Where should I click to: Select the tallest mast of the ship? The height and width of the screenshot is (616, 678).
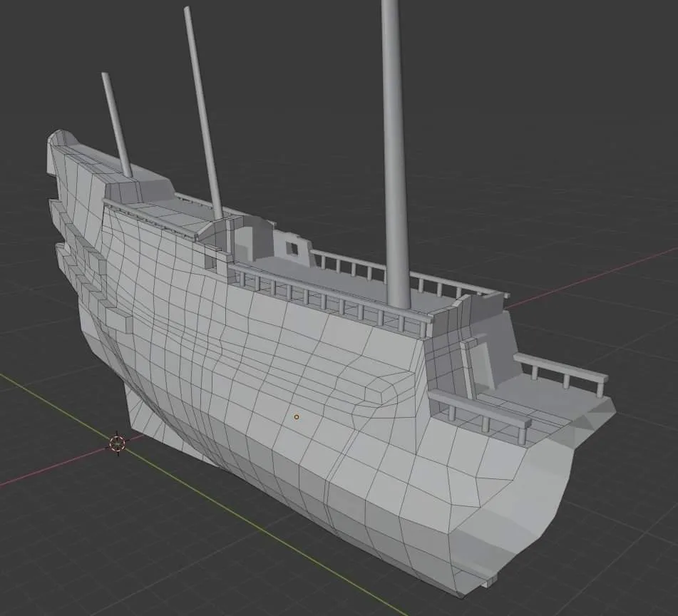click(395, 153)
